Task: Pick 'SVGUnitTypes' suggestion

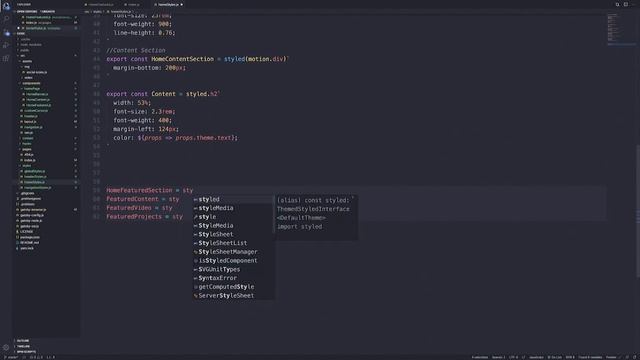Action: click(234, 269)
